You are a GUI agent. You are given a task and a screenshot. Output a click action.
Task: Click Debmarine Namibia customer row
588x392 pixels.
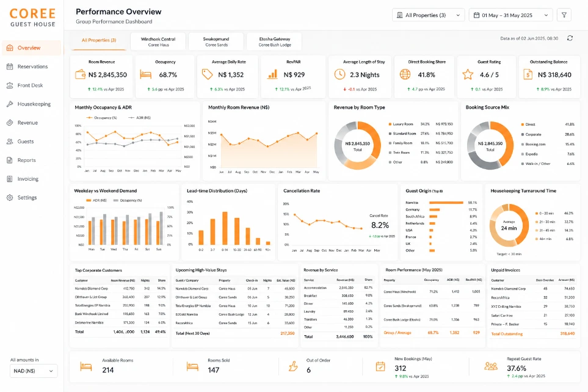(x=120, y=322)
